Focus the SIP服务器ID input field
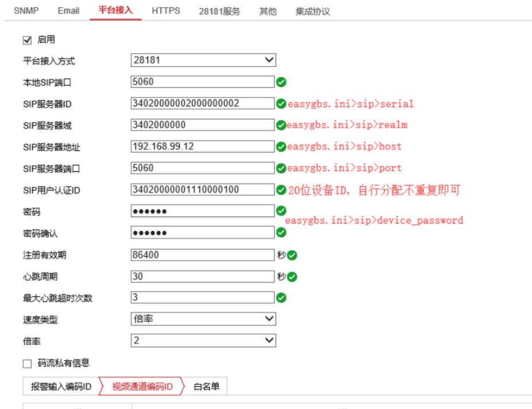This screenshot has height=409, width=532. point(203,103)
